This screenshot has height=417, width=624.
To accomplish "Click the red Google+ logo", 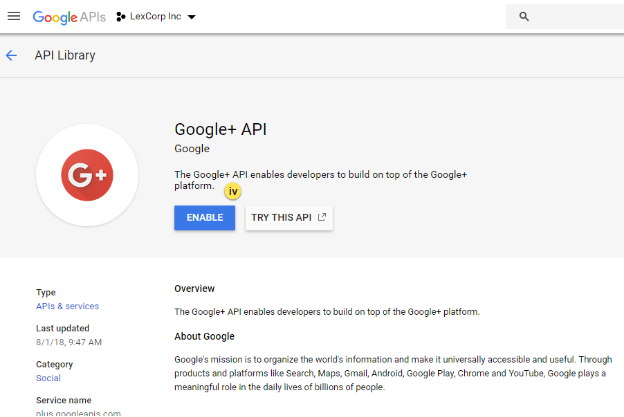I will coord(87,175).
